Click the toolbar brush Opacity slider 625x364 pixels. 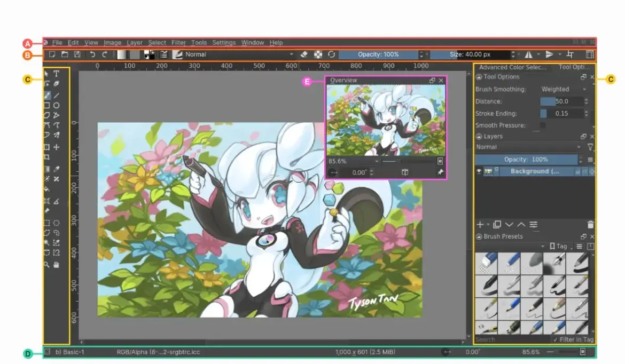pos(378,54)
